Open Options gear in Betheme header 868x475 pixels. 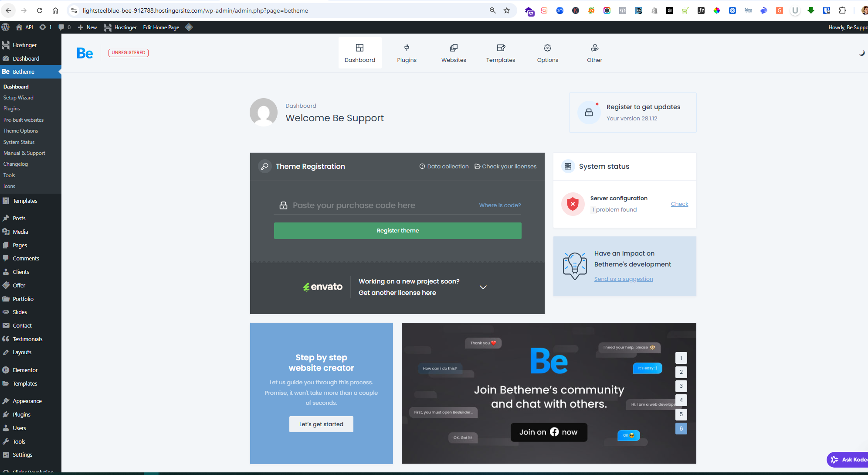(x=547, y=48)
